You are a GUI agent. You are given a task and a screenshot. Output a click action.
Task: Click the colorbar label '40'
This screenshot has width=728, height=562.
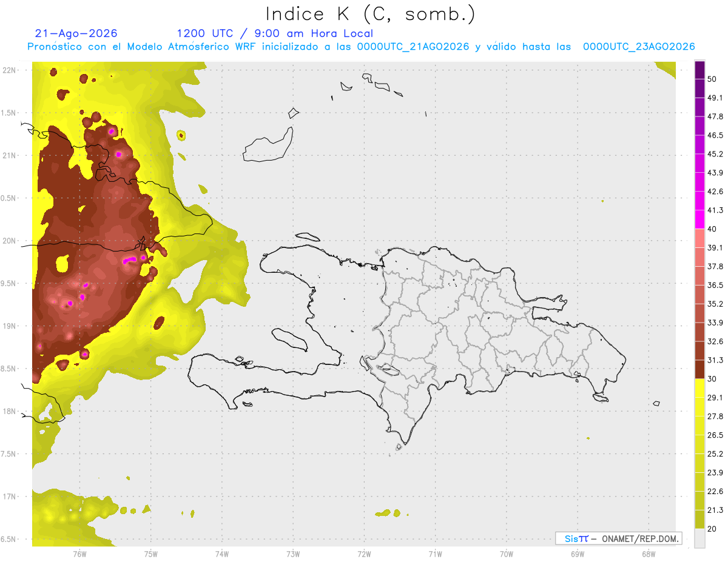[713, 229]
